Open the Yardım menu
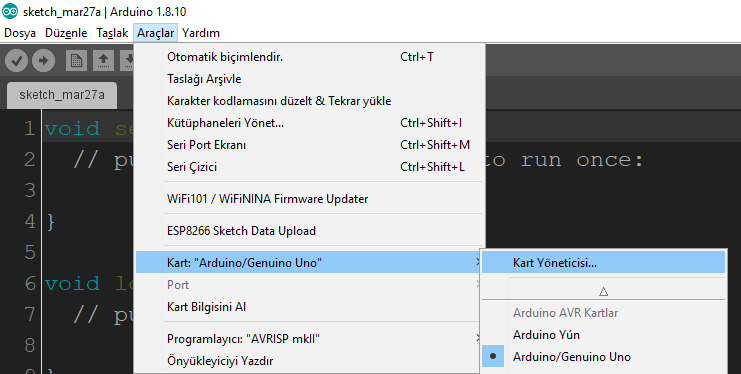This screenshot has width=741, height=374. [x=201, y=33]
